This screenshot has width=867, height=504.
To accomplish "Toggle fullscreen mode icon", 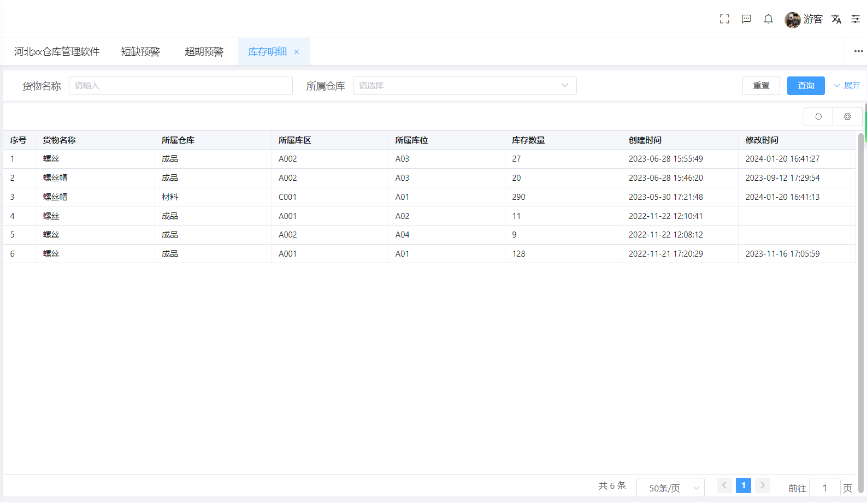I will (x=724, y=19).
